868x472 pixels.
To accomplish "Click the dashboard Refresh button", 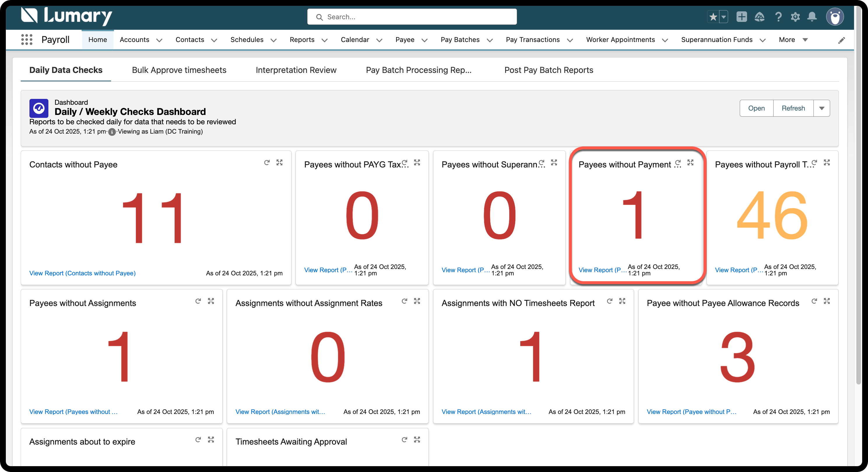I will 793,108.
